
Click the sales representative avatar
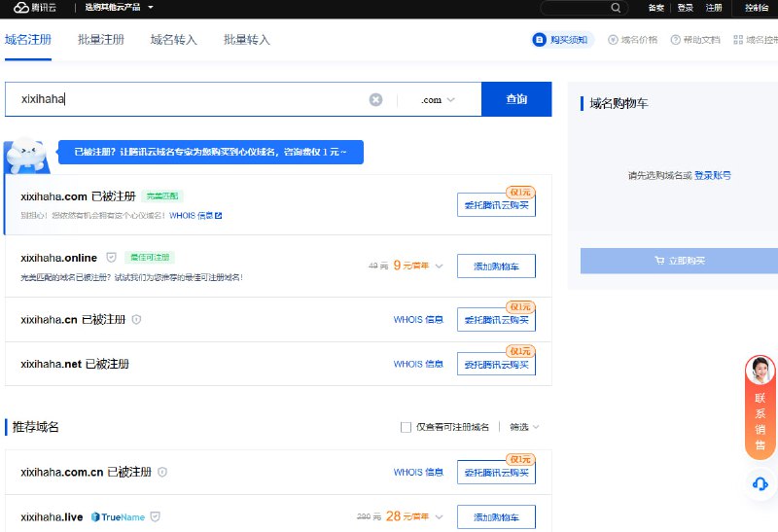pos(760,372)
